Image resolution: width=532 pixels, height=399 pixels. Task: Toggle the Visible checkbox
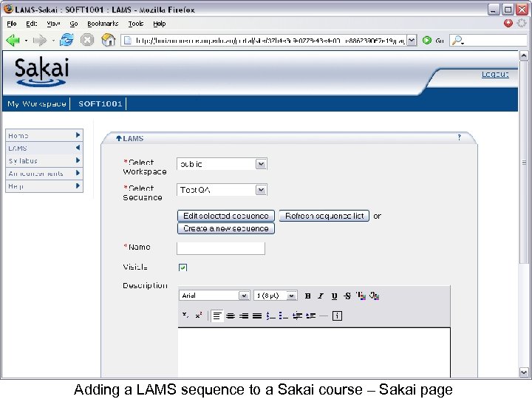point(183,267)
